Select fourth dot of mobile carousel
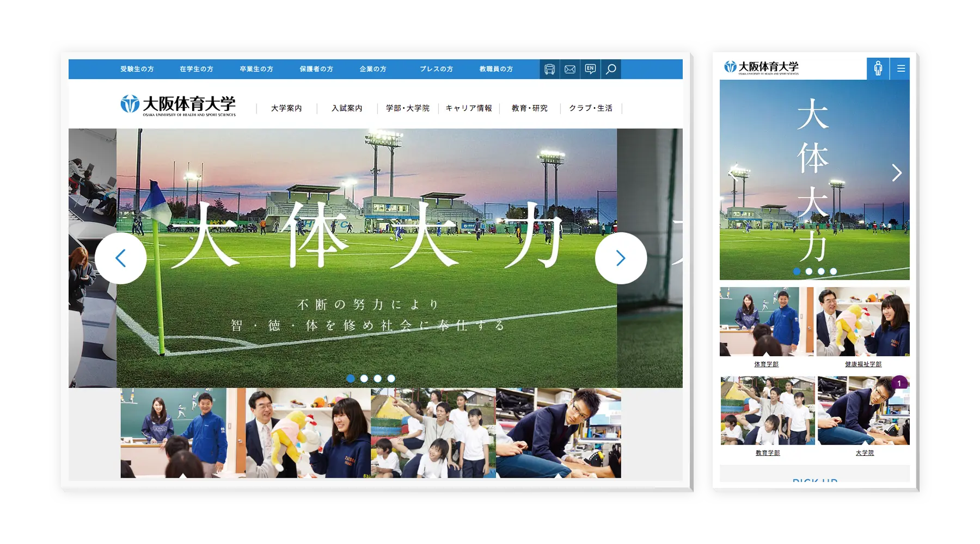Image resolution: width=980 pixels, height=544 pixels. tap(834, 271)
